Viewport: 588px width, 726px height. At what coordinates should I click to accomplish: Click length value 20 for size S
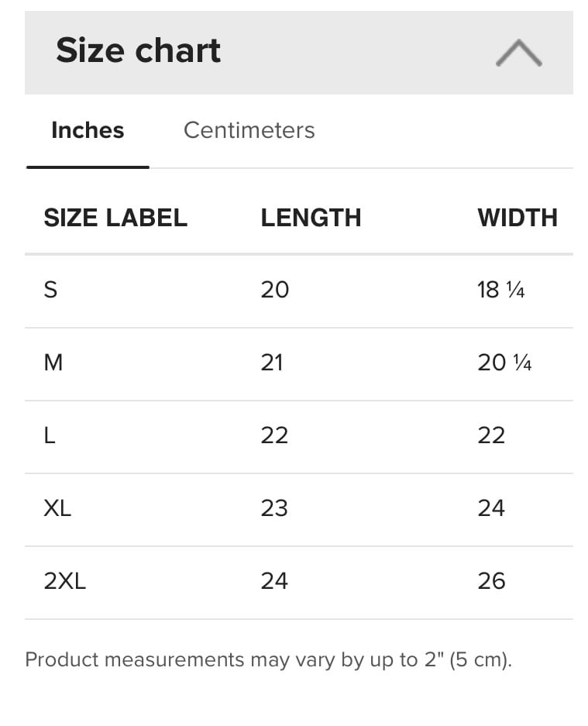(274, 290)
